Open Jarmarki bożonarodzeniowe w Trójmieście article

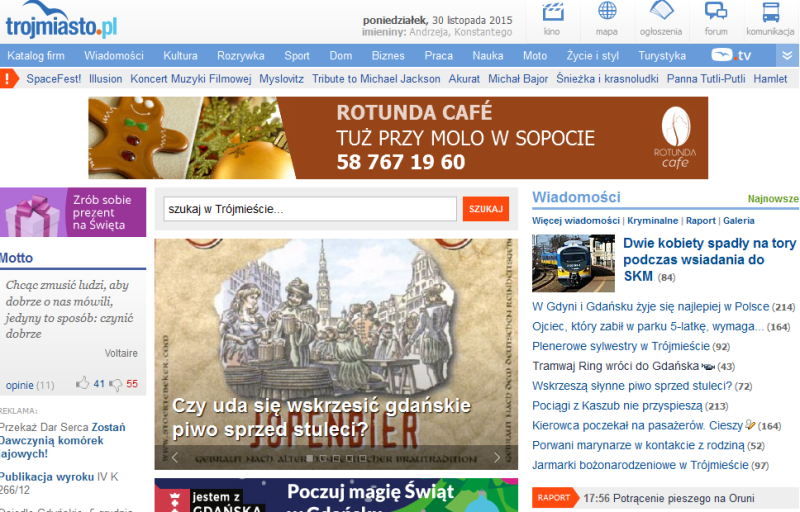pyautogui.click(x=640, y=466)
